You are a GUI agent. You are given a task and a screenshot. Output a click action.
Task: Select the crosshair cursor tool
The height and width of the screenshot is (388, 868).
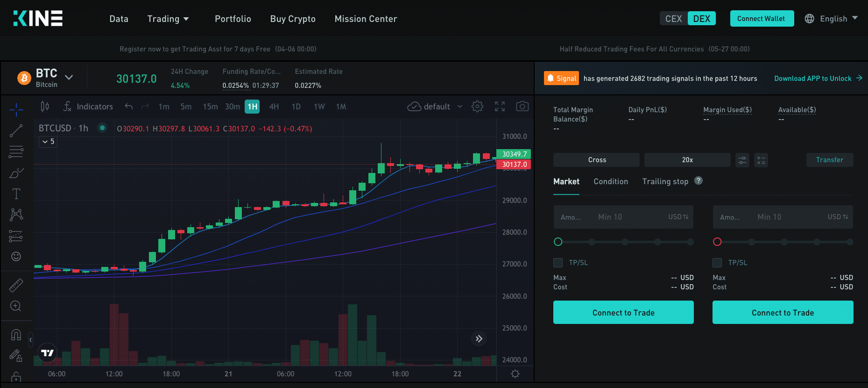pos(16,109)
